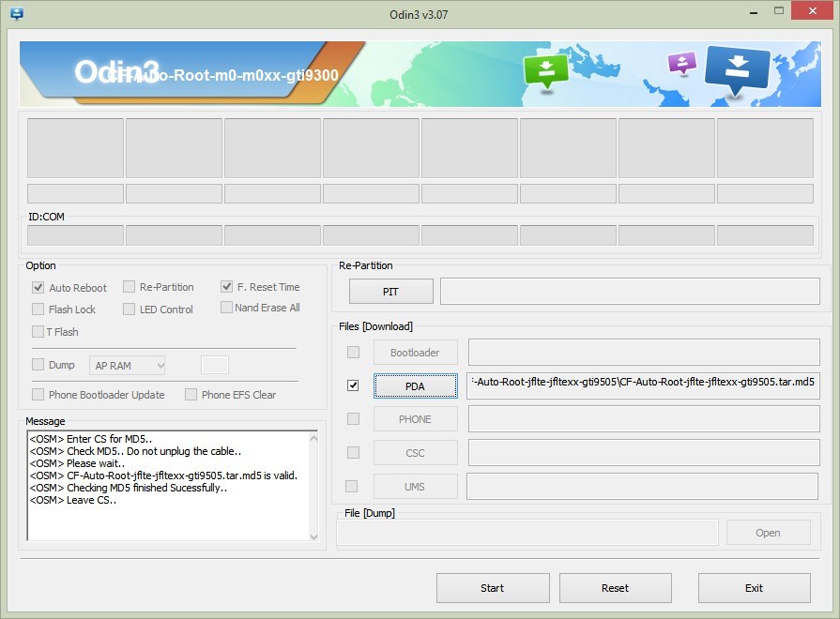The image size is (840, 619).
Task: Click the blue download bubble banner icon
Action: tap(738, 69)
